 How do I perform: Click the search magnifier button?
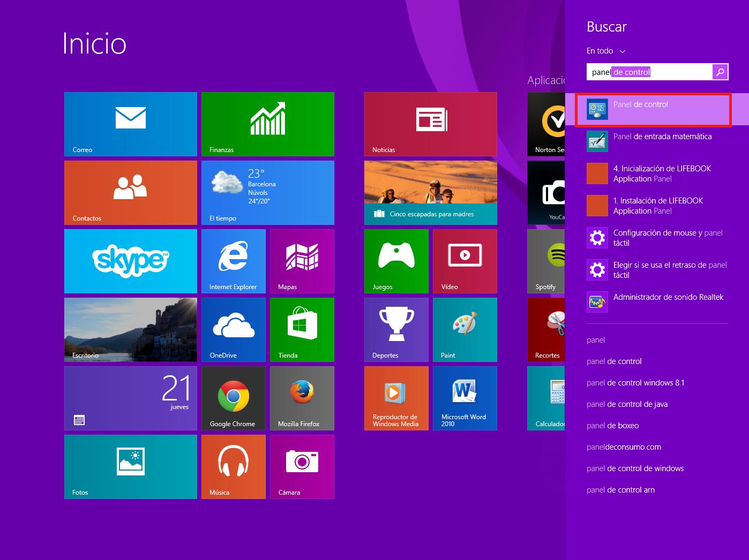click(x=720, y=72)
